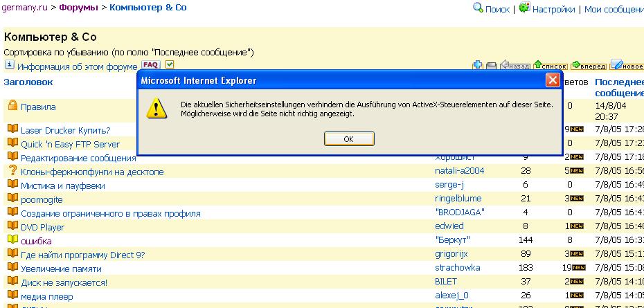Open Настройки via the green gear icon
This screenshot has height=308, width=644.
click(525, 8)
